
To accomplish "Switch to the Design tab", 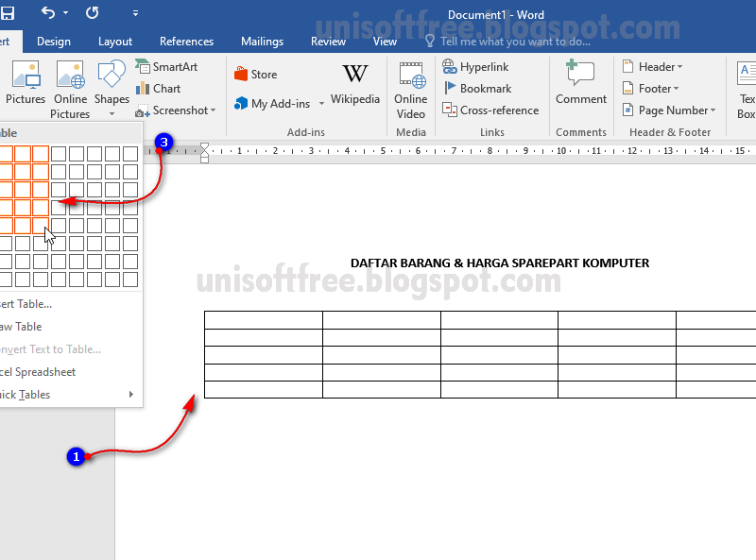I will [54, 42].
